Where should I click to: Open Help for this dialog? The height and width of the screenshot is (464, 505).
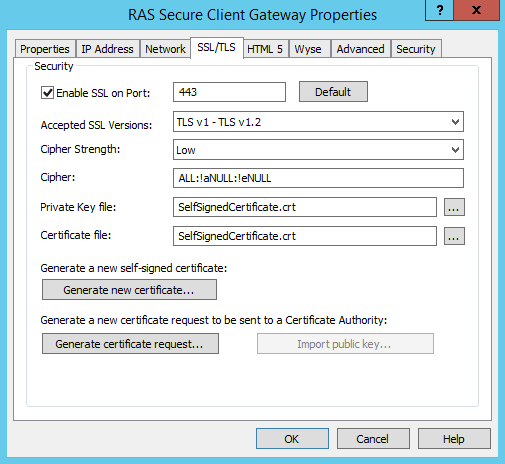(454, 439)
